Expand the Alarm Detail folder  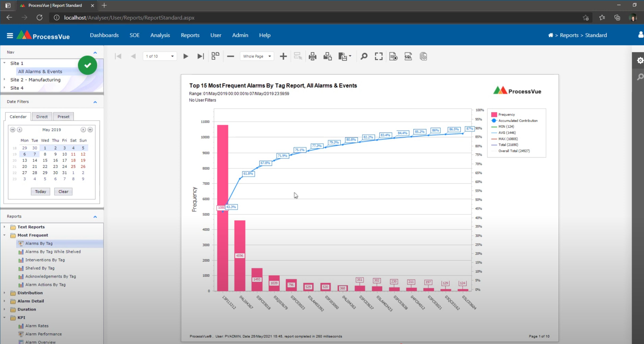5,301
